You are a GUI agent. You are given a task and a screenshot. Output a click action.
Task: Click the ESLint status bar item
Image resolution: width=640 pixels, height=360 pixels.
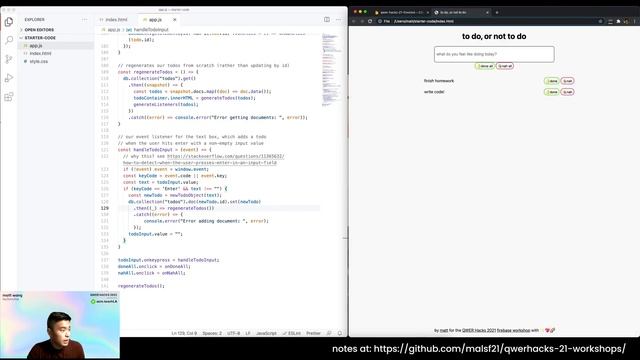coord(292,333)
